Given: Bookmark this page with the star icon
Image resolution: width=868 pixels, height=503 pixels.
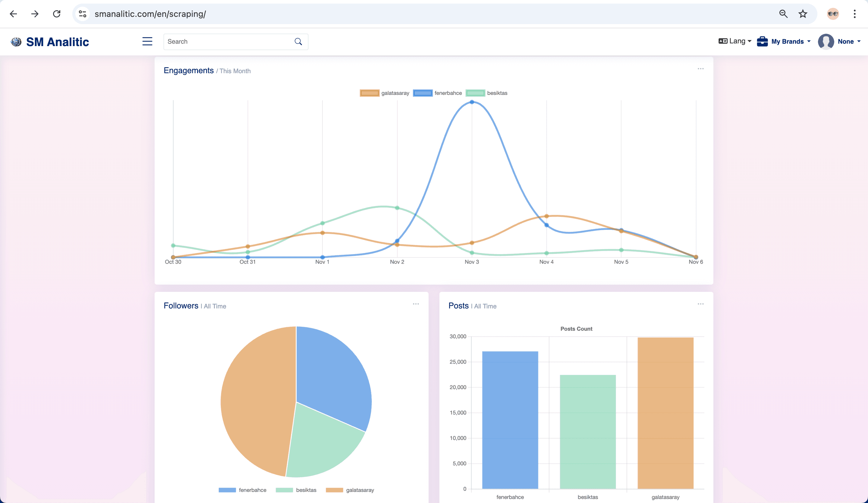Looking at the screenshot, I should pos(803,14).
